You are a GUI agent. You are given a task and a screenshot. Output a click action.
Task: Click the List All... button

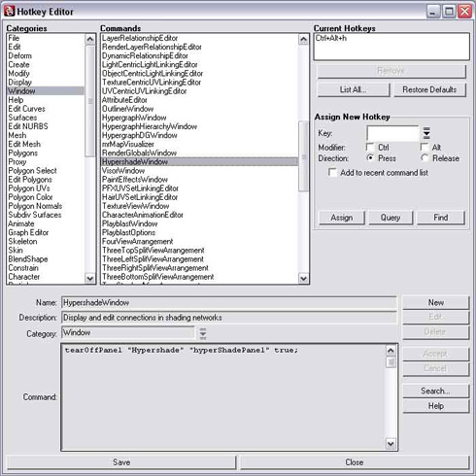pos(354,89)
